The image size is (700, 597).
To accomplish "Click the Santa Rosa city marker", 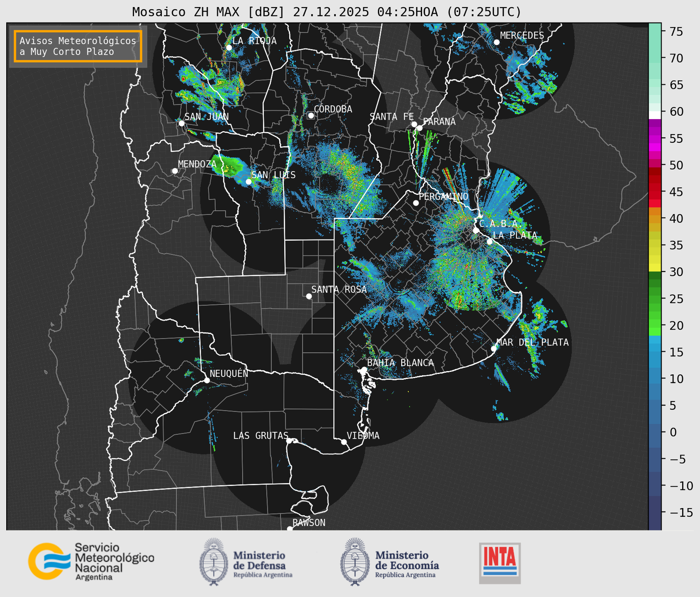I will point(309,296).
